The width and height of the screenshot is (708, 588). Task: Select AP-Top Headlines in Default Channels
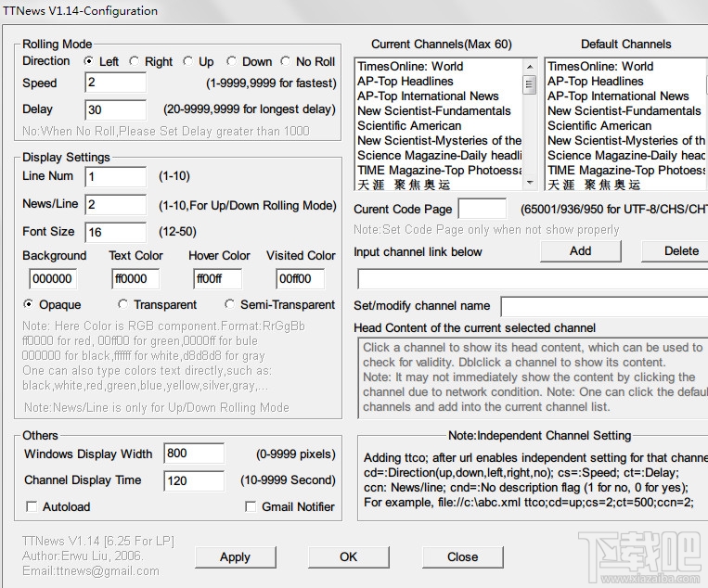[627, 82]
